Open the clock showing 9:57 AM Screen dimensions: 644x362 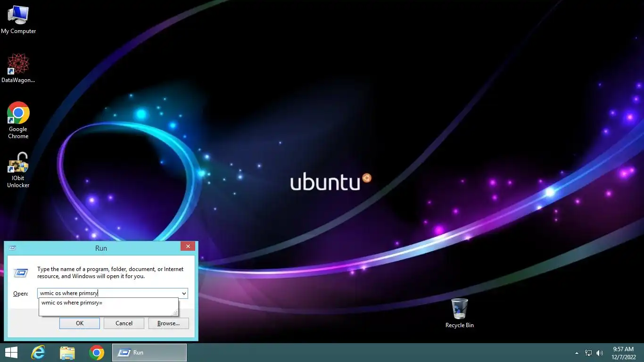tap(623, 349)
